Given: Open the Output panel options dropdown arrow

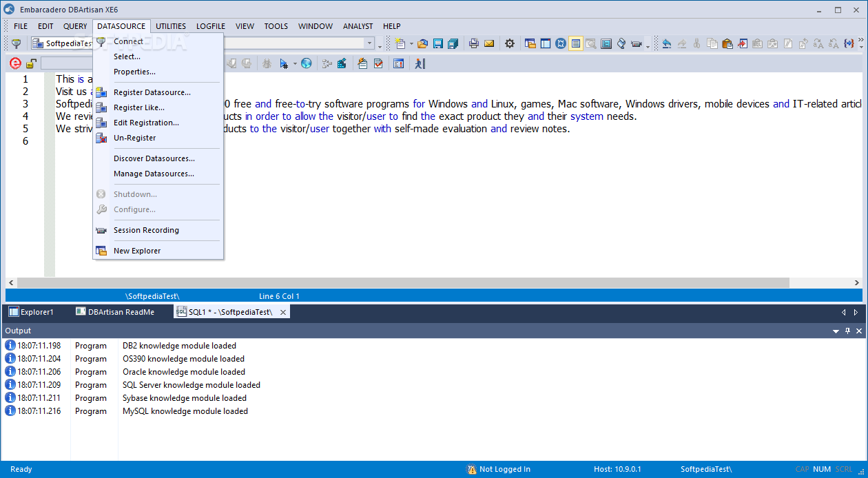Looking at the screenshot, I should pyautogui.click(x=836, y=331).
